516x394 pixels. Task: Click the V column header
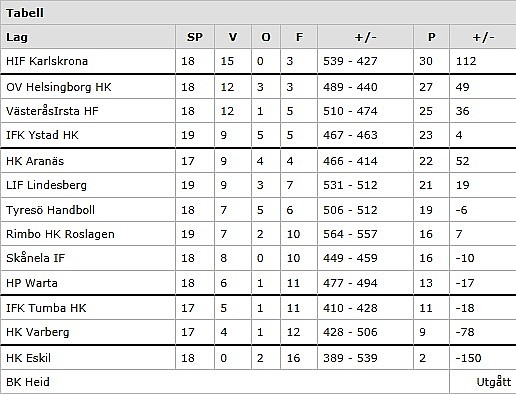pos(233,37)
